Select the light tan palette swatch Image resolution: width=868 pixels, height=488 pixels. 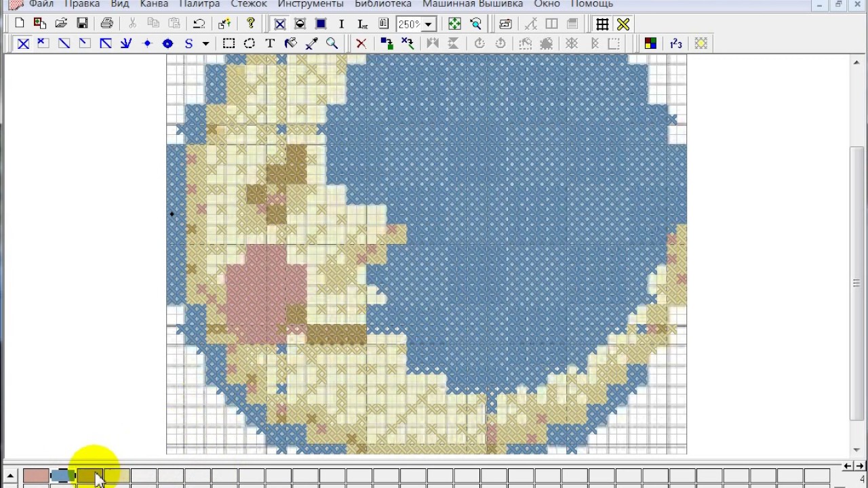pos(117,476)
